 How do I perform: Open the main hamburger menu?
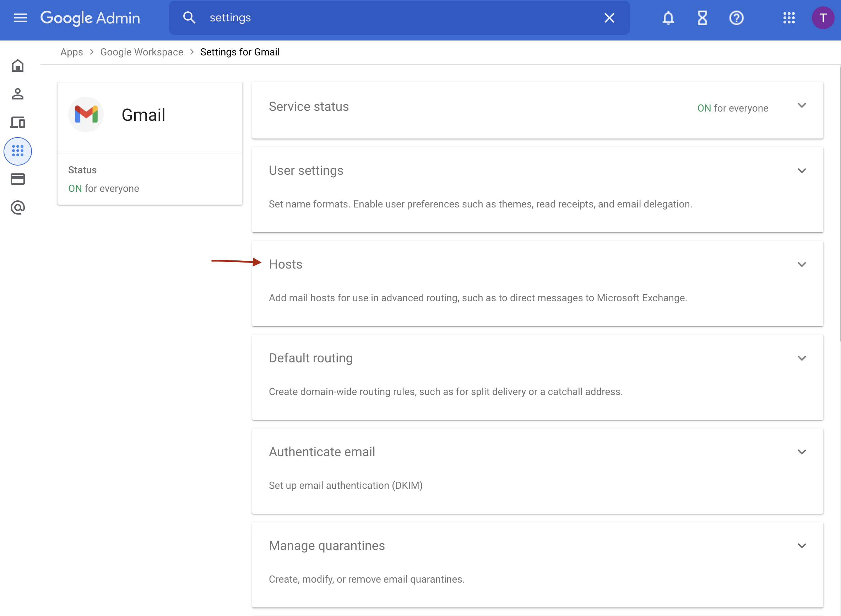(x=21, y=17)
